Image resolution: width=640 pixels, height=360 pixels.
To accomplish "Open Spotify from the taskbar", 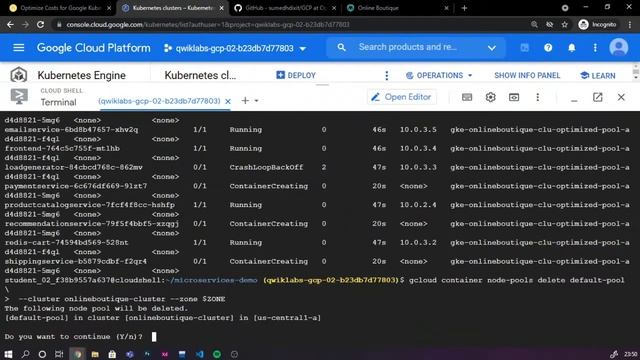I will point(217,354).
